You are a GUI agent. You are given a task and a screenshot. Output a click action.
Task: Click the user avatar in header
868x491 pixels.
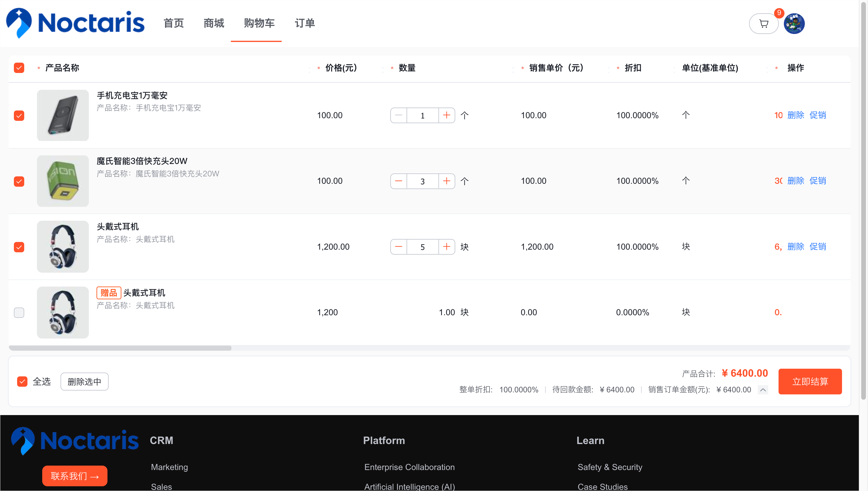[794, 24]
